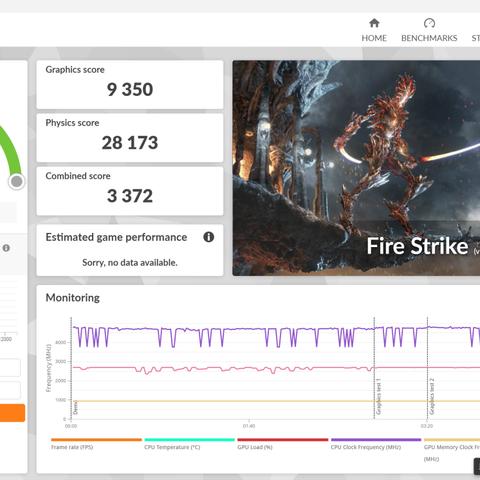Click the orange button at the left edge
Screen dimensions: 480x480
click(x=12, y=413)
